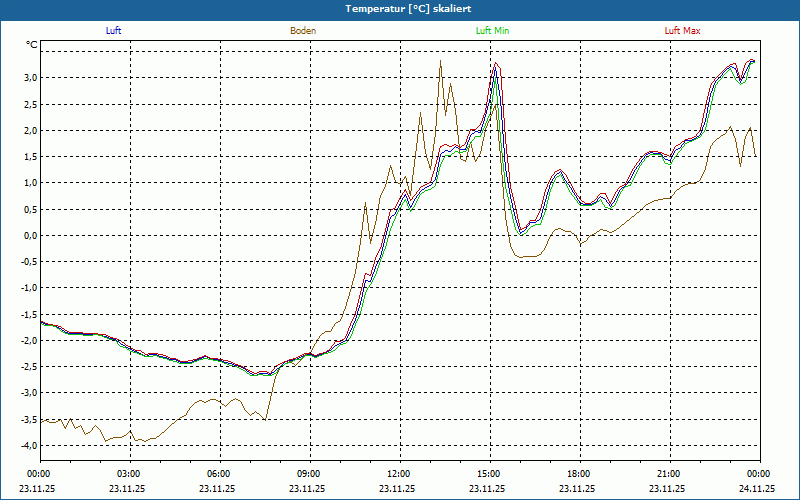Click the 24.11.25 date label
This screenshot has height=500, width=800.
pyautogui.click(x=757, y=489)
